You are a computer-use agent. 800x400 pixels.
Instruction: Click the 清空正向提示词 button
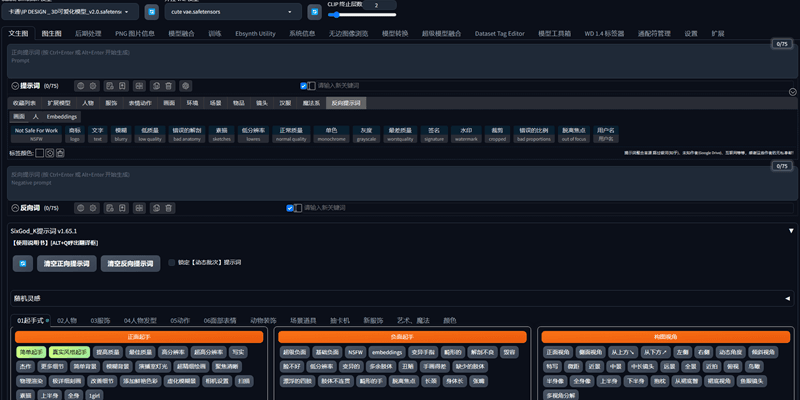pos(66,264)
